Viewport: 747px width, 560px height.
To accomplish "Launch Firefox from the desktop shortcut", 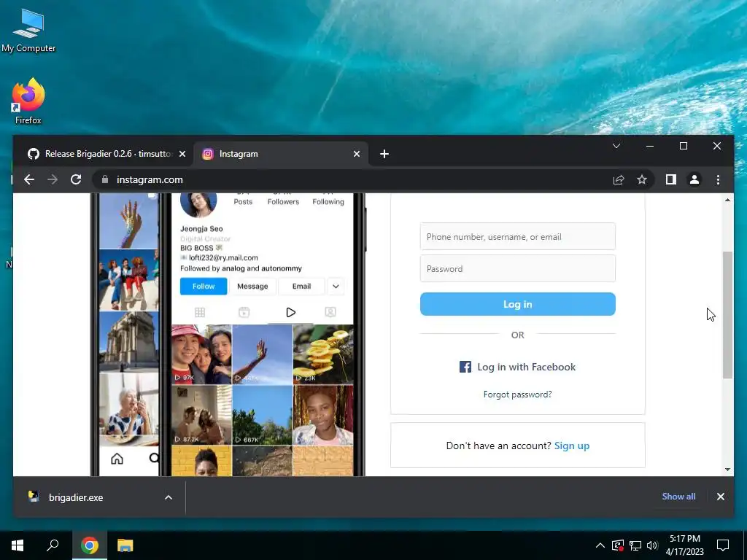I will (x=28, y=101).
